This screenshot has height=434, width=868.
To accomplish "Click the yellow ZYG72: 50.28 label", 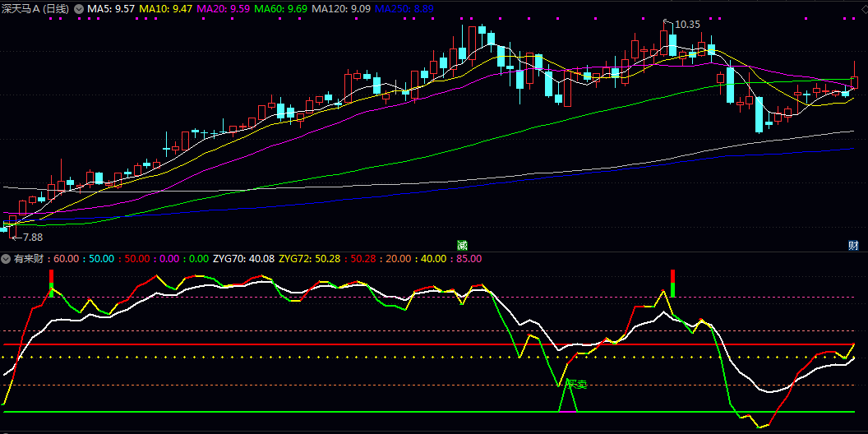I will (309, 259).
